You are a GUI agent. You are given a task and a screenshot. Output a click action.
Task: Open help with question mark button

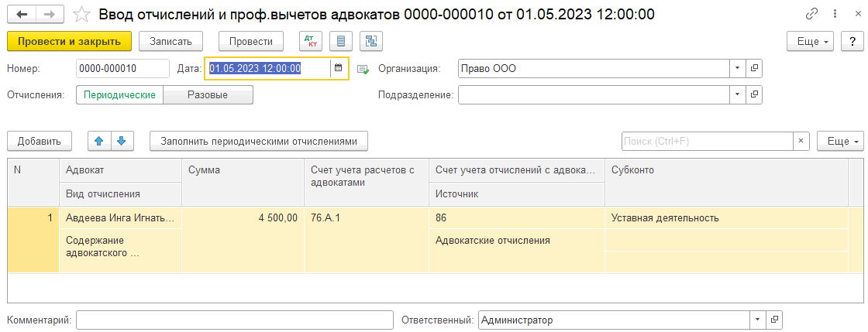852,41
